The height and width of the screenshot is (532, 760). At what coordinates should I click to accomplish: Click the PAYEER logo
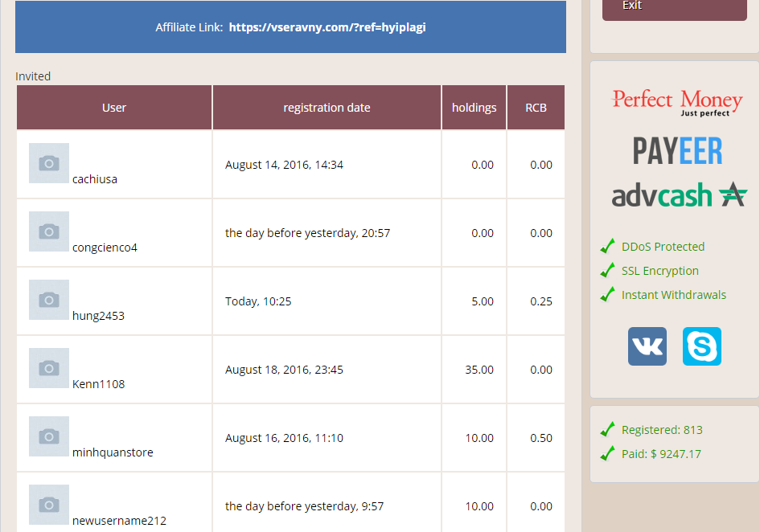click(677, 151)
